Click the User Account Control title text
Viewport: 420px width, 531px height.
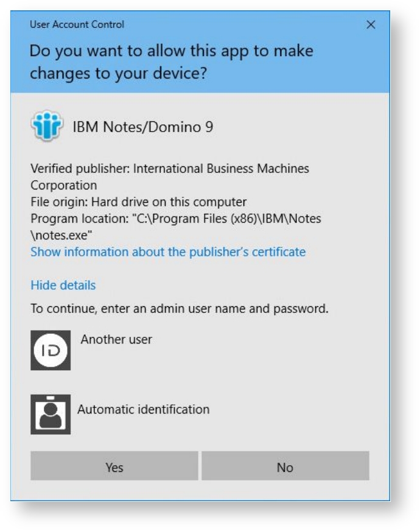pos(77,24)
